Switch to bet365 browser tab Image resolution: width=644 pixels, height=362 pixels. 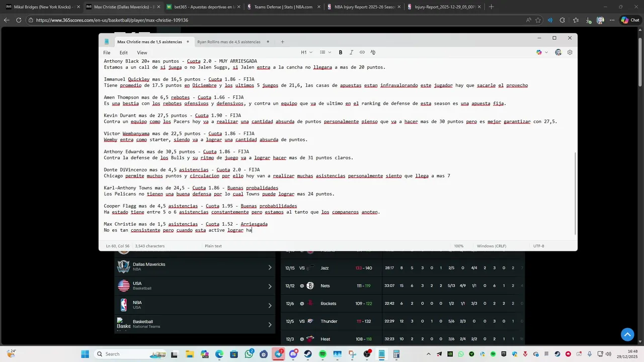[x=203, y=7]
